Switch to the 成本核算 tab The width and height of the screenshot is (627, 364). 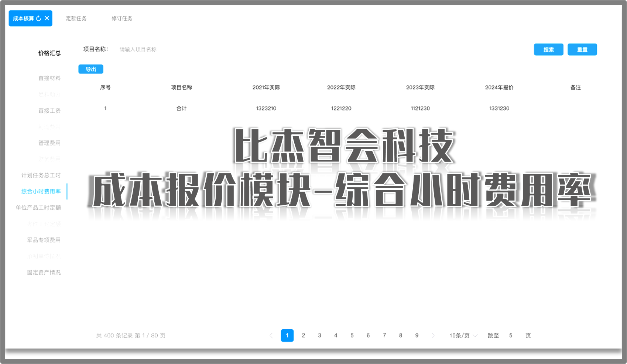point(23,18)
